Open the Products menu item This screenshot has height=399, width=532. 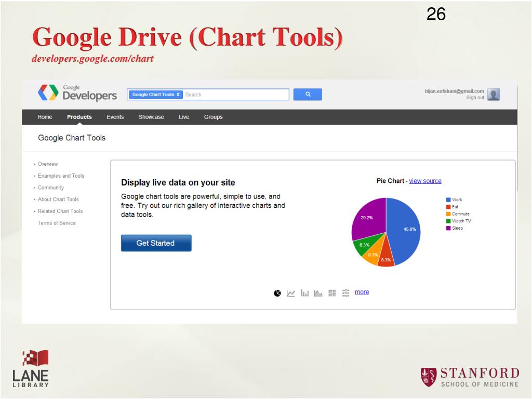click(x=79, y=117)
